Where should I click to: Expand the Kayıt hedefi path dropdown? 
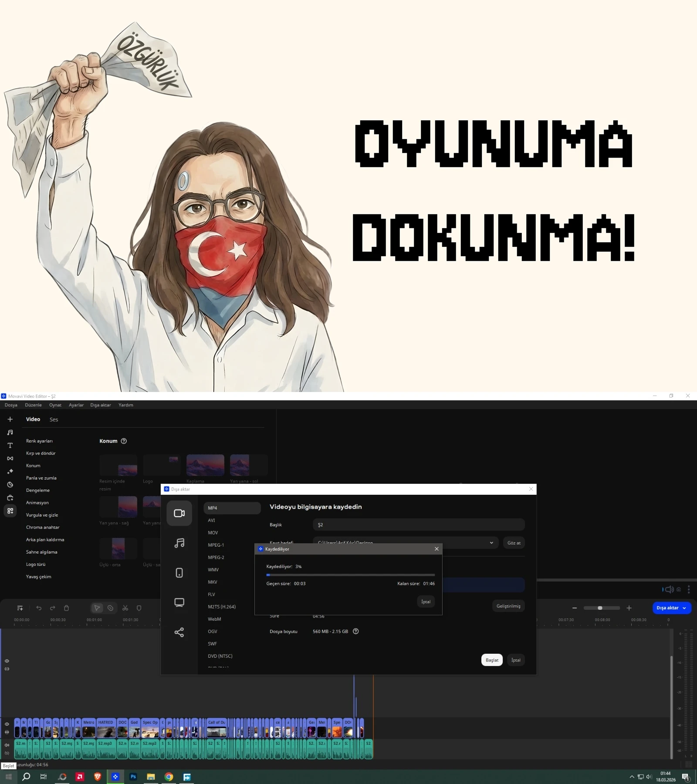491,543
